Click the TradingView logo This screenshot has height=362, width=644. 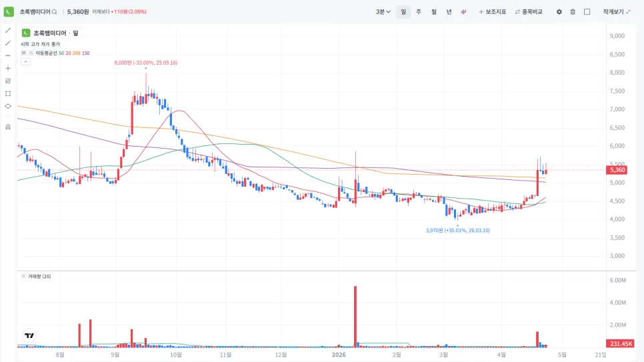pos(29,335)
